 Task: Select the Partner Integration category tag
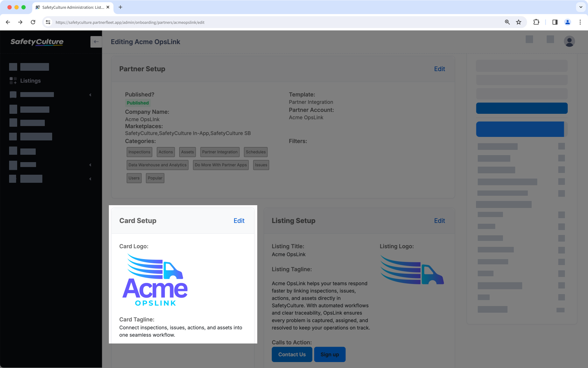[220, 152]
